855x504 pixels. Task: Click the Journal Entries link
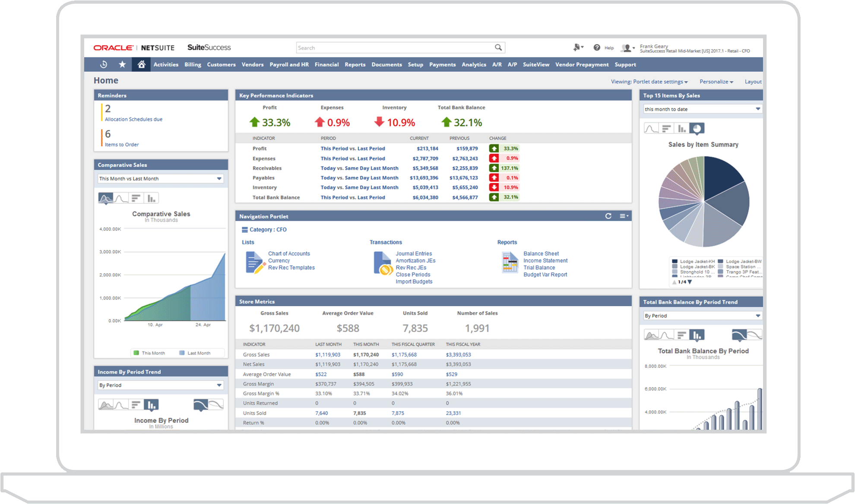[414, 254]
